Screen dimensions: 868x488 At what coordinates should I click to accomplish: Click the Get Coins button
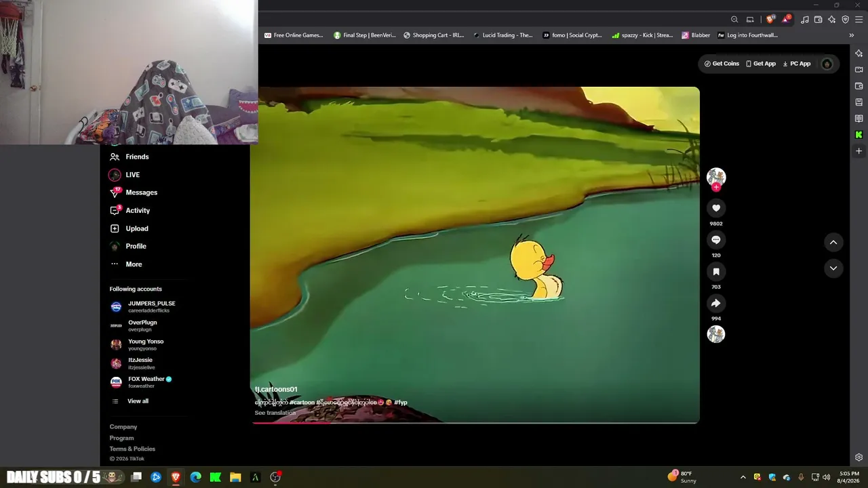[722, 64]
